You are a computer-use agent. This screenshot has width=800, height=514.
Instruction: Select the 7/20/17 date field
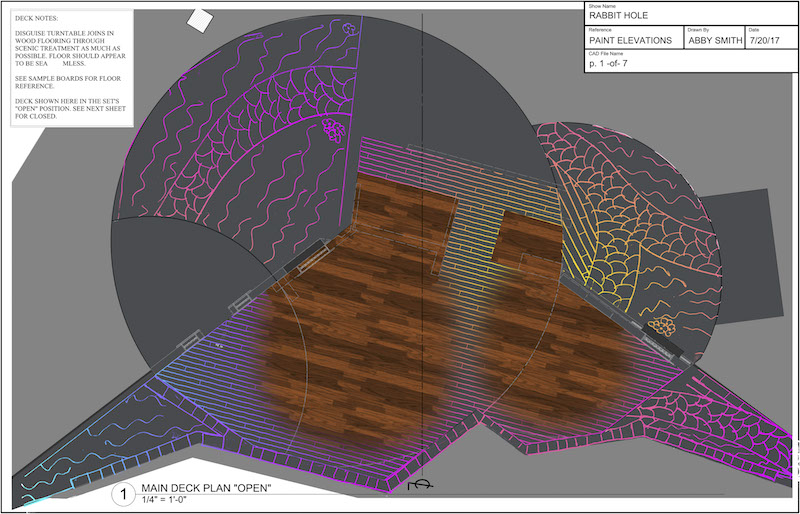click(766, 39)
